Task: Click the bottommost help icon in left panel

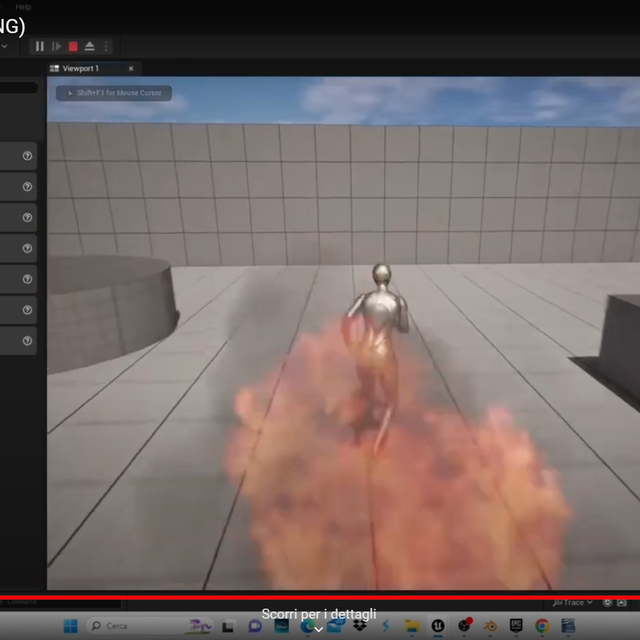Action: [x=28, y=341]
